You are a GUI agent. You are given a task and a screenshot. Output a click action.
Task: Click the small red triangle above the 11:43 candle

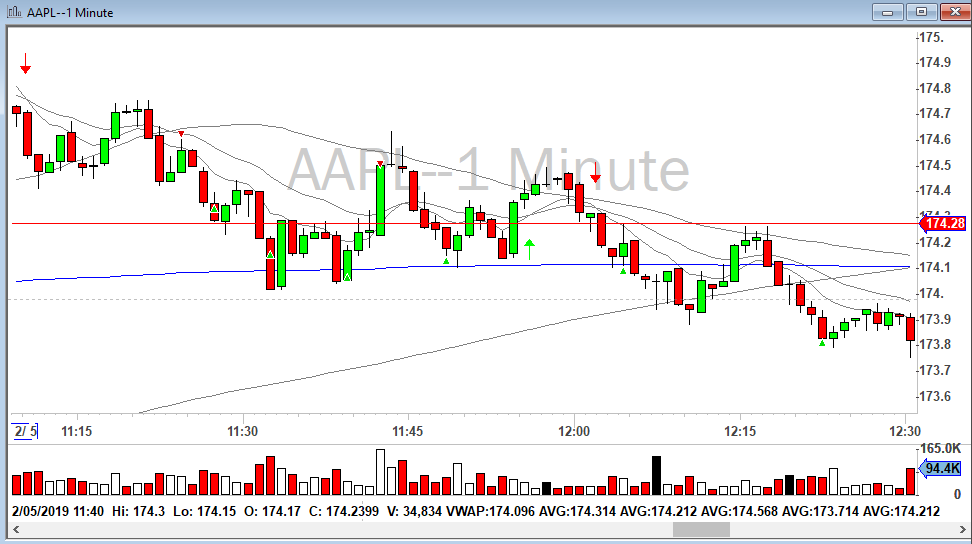(381, 164)
